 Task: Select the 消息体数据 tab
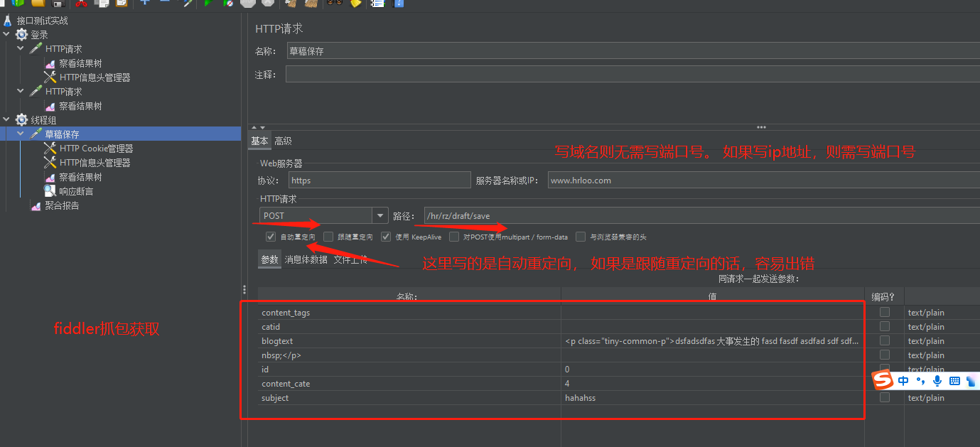[306, 259]
